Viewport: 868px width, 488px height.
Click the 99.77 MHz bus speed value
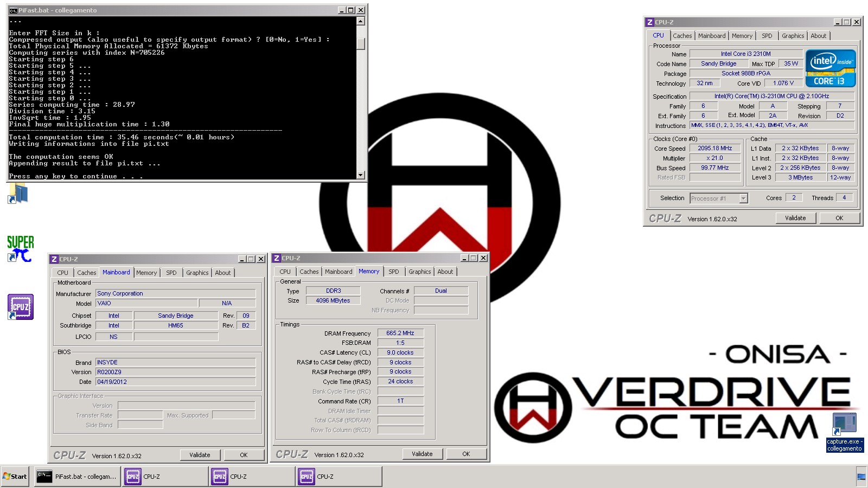pyautogui.click(x=714, y=168)
